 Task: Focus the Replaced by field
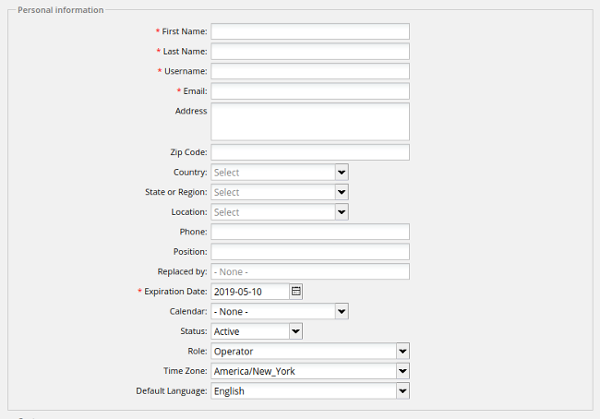coord(310,272)
